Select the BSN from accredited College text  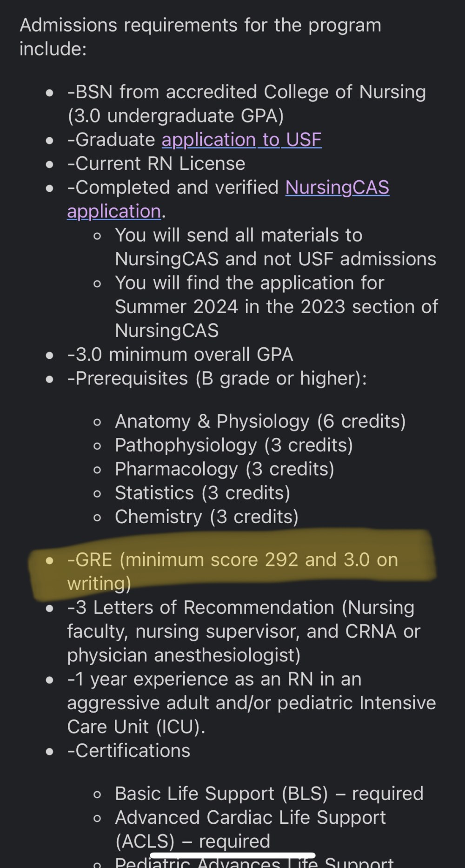pos(246,104)
